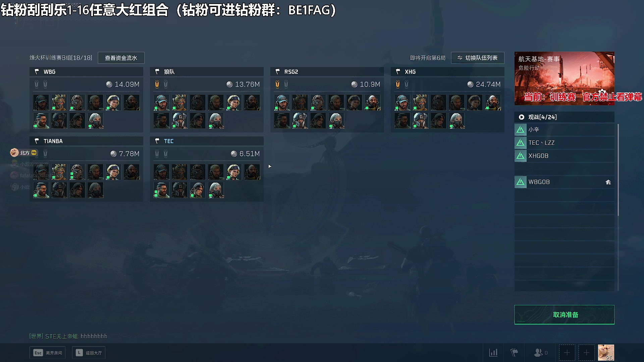The image size is (644, 362).
Task: Switch view with 切换队伍列表 button
Action: (x=478, y=58)
